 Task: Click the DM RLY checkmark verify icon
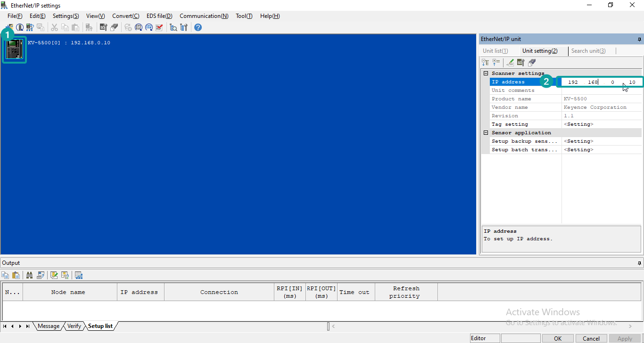159,27
